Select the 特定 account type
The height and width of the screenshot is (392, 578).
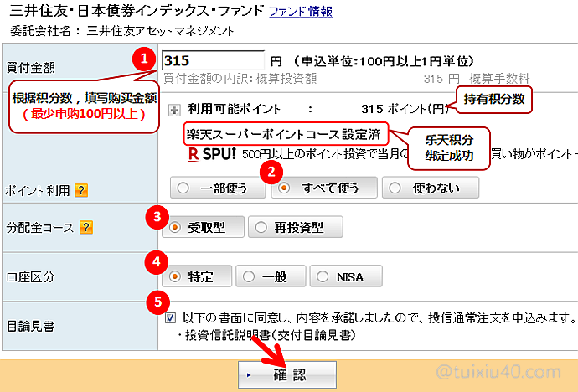click(x=197, y=276)
